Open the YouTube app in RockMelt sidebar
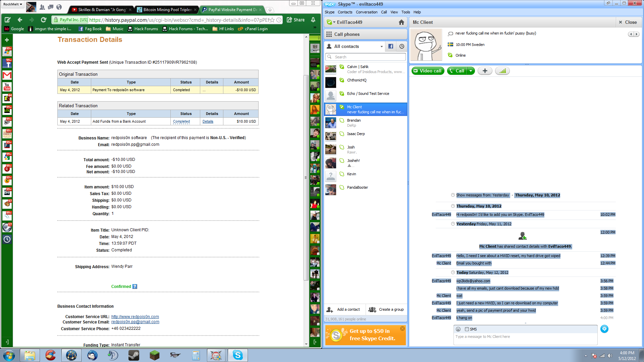 [7, 87]
